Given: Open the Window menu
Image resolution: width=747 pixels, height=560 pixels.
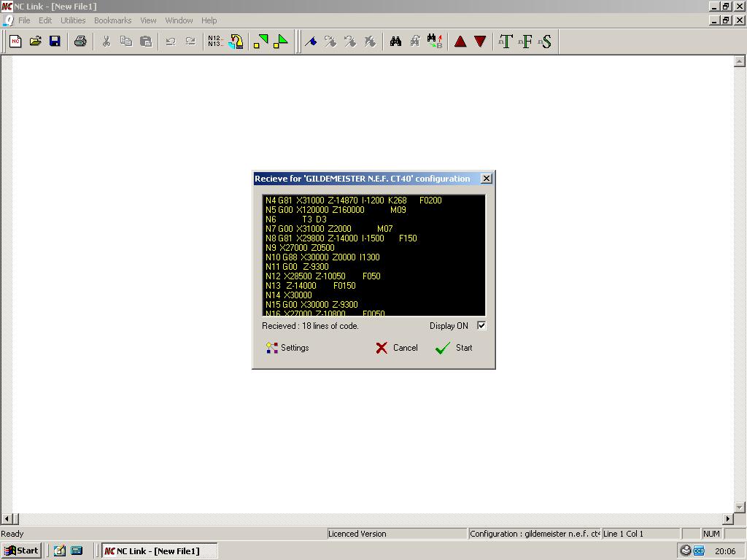Looking at the screenshot, I should [179, 20].
